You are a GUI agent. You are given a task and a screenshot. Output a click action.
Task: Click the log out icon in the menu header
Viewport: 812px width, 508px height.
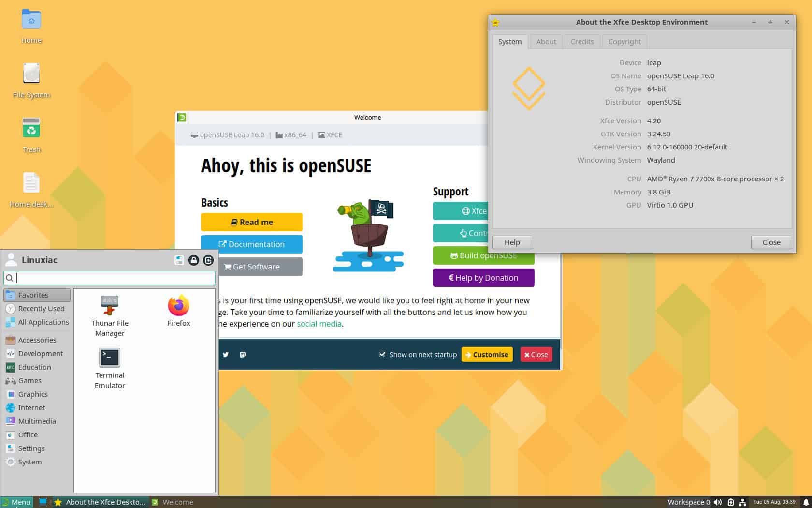[x=208, y=260]
